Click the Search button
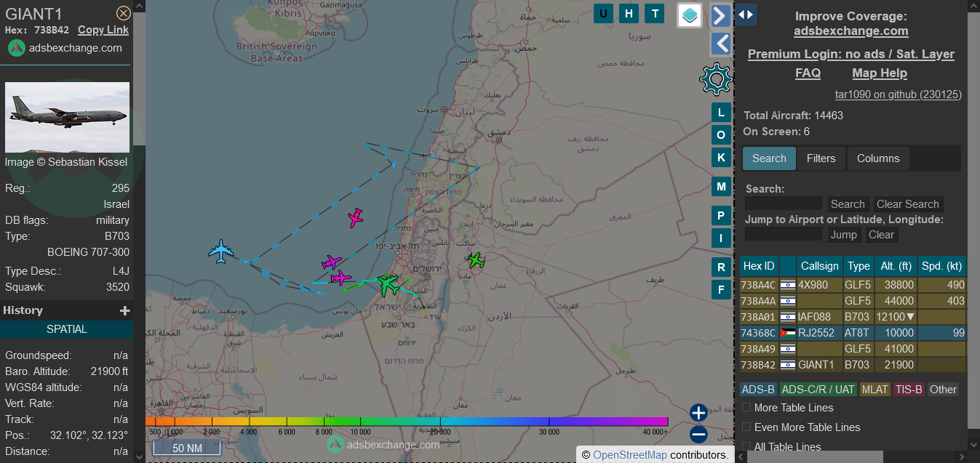 (848, 204)
